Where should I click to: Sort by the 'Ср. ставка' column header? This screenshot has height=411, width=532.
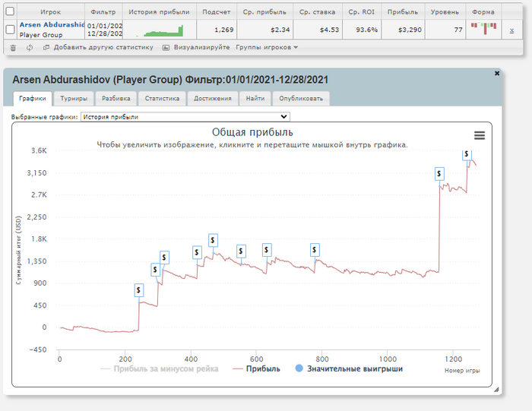click(x=317, y=12)
